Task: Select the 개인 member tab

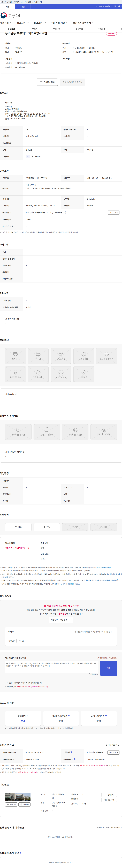Action: pos(7,6)
